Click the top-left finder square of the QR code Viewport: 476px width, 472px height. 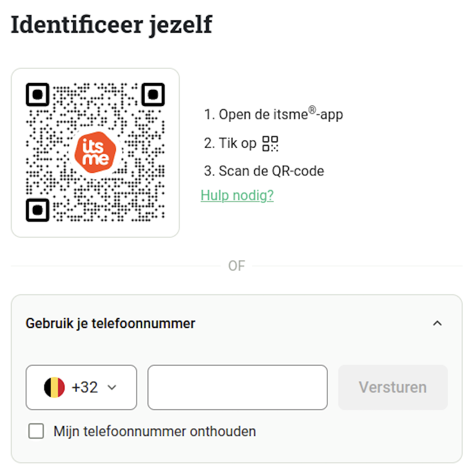38,95
